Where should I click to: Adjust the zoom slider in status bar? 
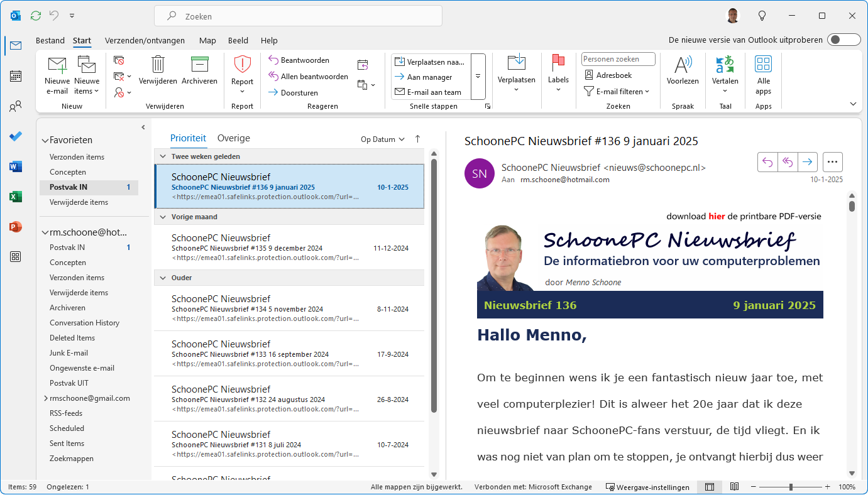(x=791, y=487)
